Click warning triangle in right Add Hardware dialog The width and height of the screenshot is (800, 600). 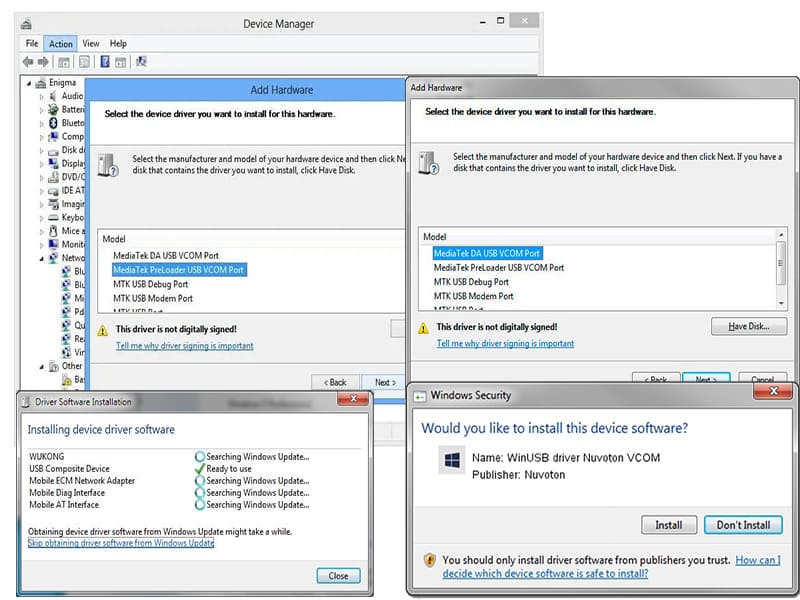coord(423,328)
